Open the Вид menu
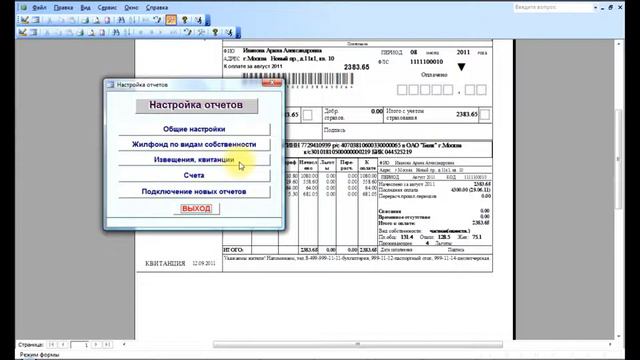 click(x=85, y=7)
